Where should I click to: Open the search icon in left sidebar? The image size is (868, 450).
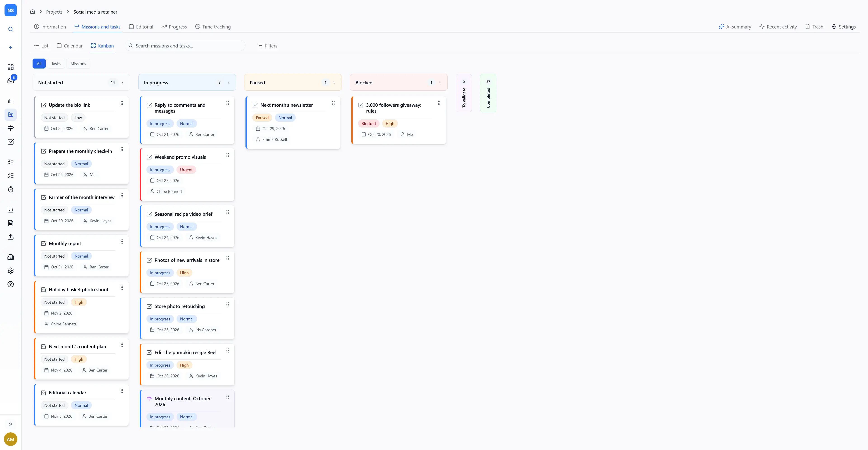10,29
